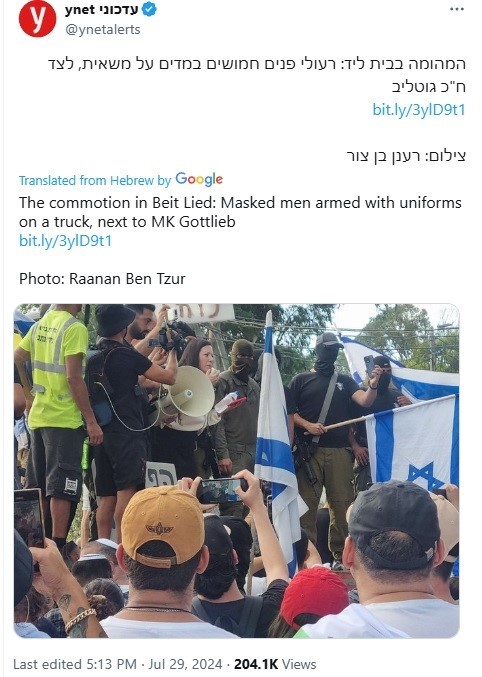482x677 pixels.
Task: Click the 'Last edited' label
Action: click(46, 664)
